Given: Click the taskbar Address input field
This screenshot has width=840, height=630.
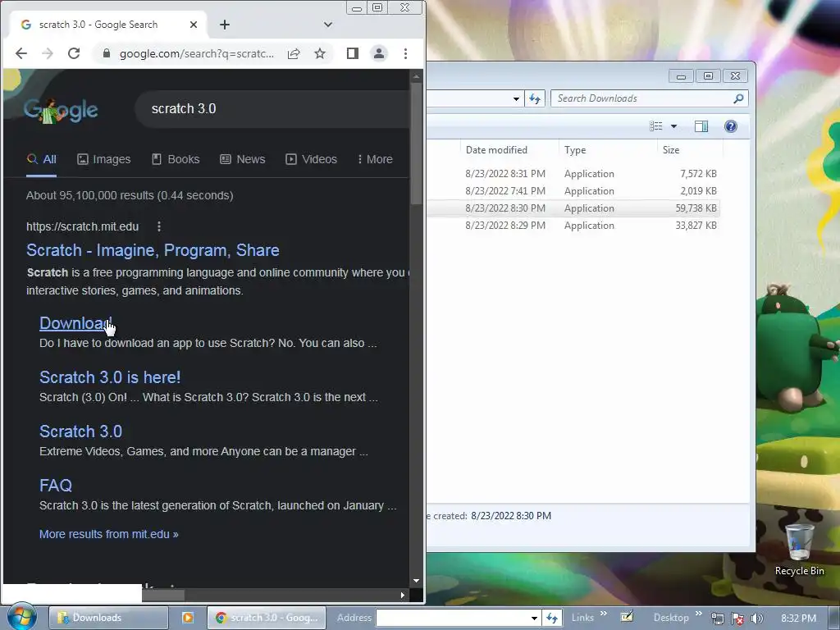Looking at the screenshot, I should coord(453,618).
